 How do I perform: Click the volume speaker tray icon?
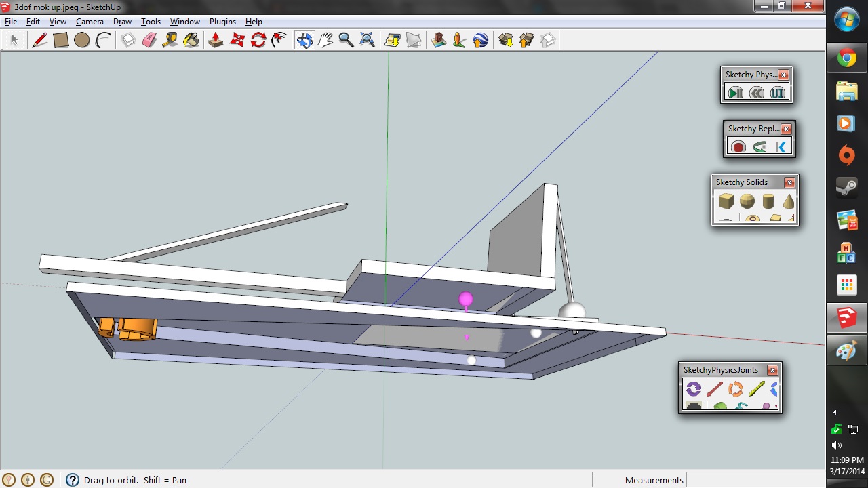point(836,445)
